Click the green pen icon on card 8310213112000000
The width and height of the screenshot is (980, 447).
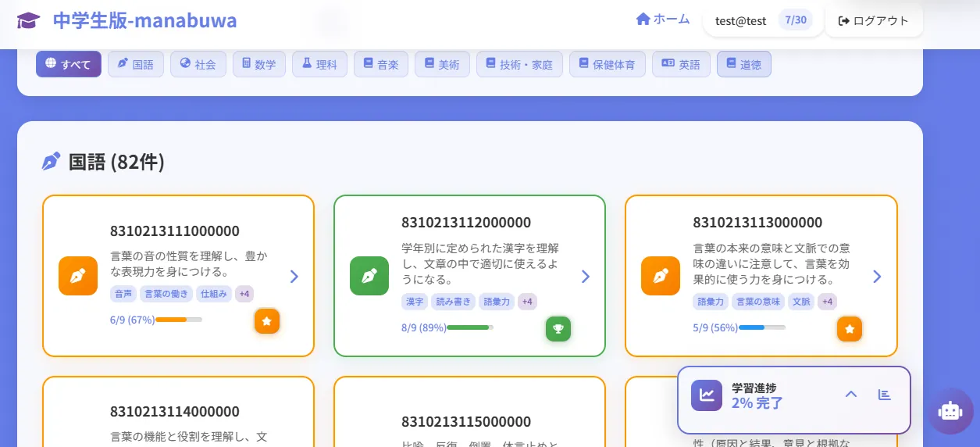click(x=369, y=276)
